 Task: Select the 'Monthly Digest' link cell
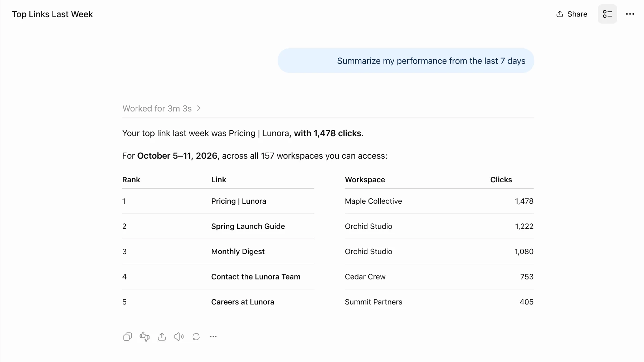(x=238, y=252)
